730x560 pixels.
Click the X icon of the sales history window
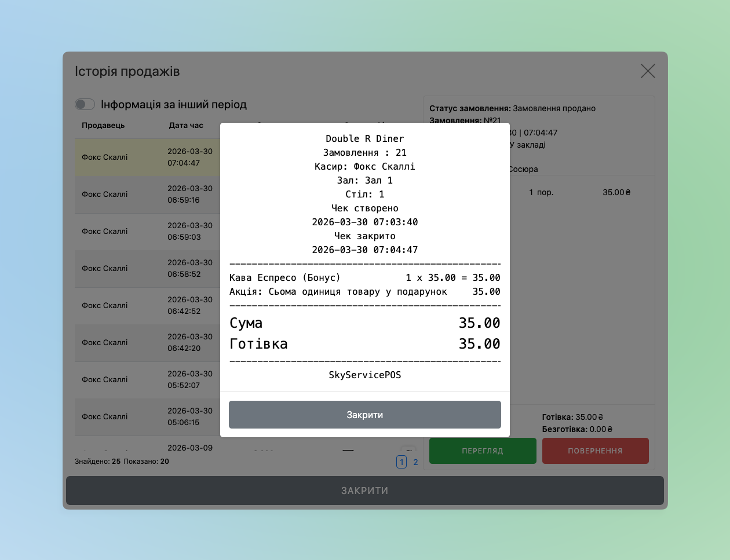click(648, 71)
